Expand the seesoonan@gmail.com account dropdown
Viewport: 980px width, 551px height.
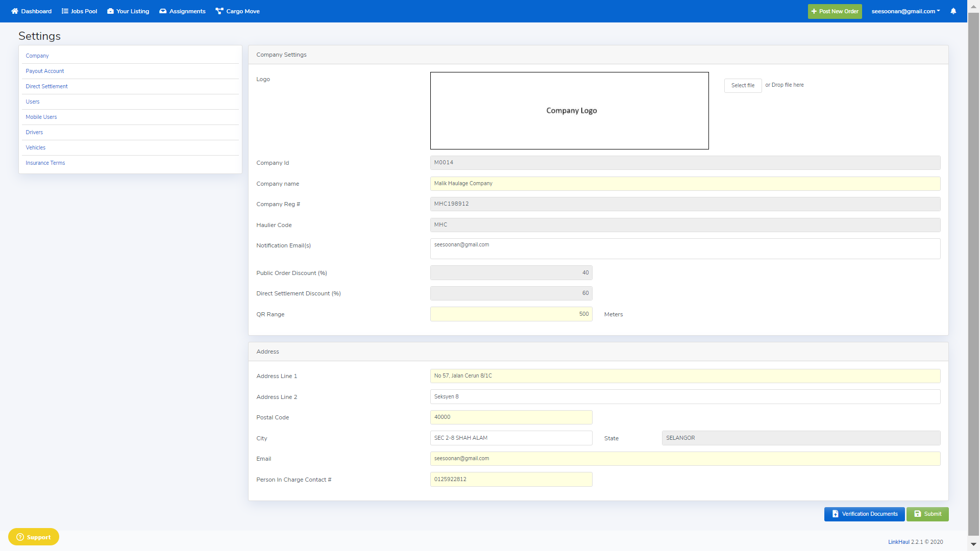[x=905, y=11]
